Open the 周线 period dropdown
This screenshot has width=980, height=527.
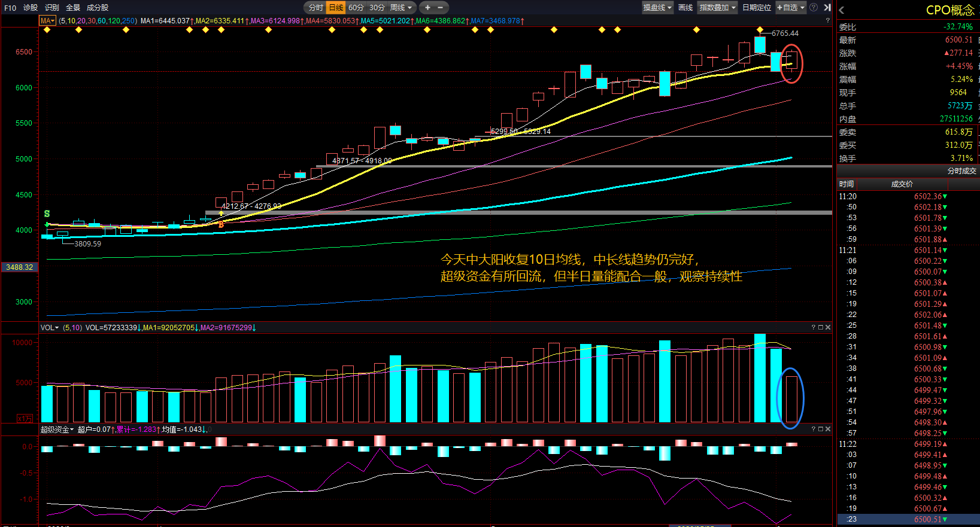pos(401,7)
